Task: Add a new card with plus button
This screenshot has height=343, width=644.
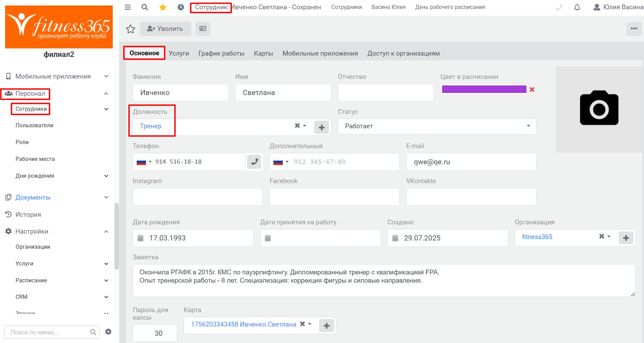Action: pyautogui.click(x=326, y=326)
